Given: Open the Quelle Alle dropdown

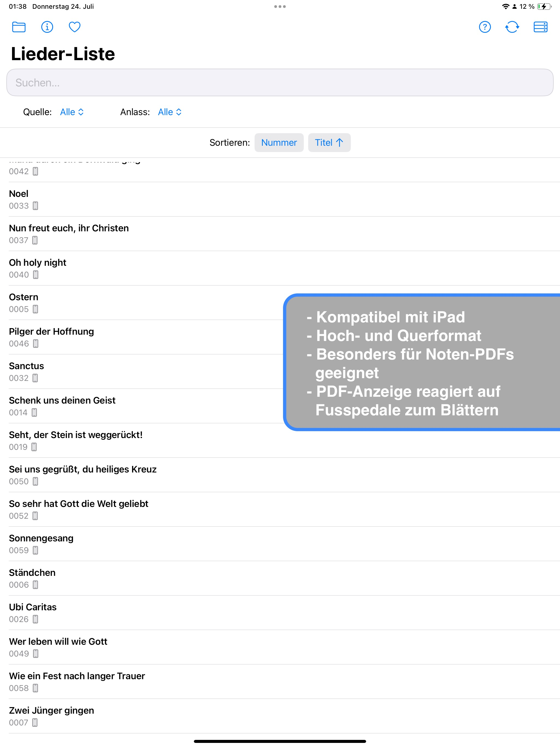Looking at the screenshot, I should coord(72,112).
